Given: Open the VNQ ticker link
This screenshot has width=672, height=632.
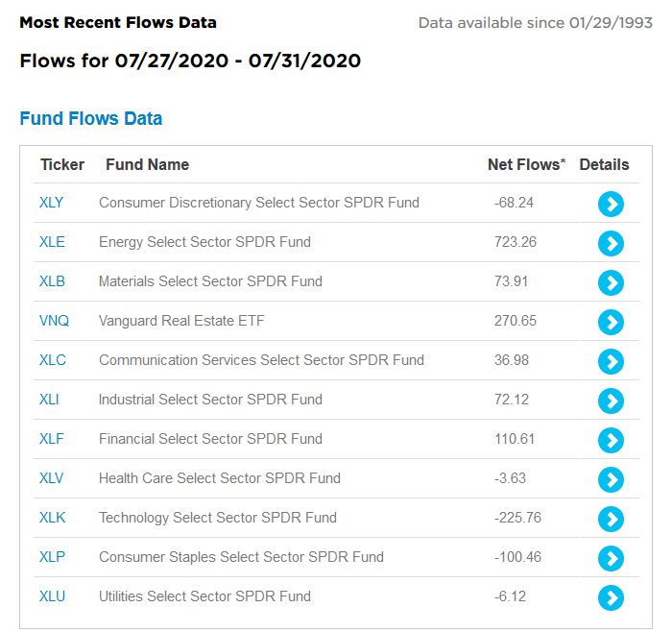Looking at the screenshot, I should point(54,321).
